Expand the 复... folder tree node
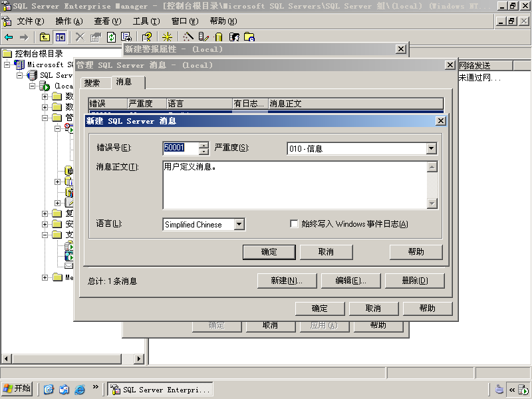 point(45,213)
